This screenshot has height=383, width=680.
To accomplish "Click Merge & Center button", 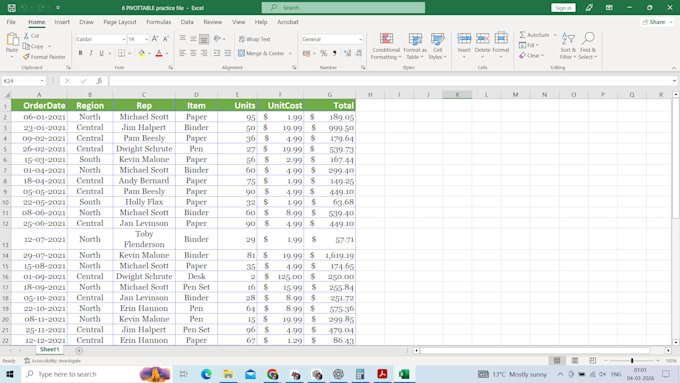I will (x=262, y=53).
